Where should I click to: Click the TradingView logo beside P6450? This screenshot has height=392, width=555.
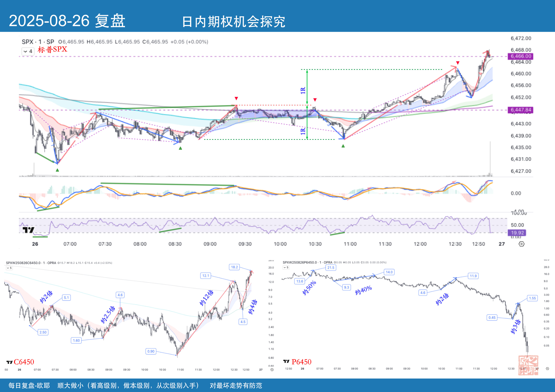(286, 361)
